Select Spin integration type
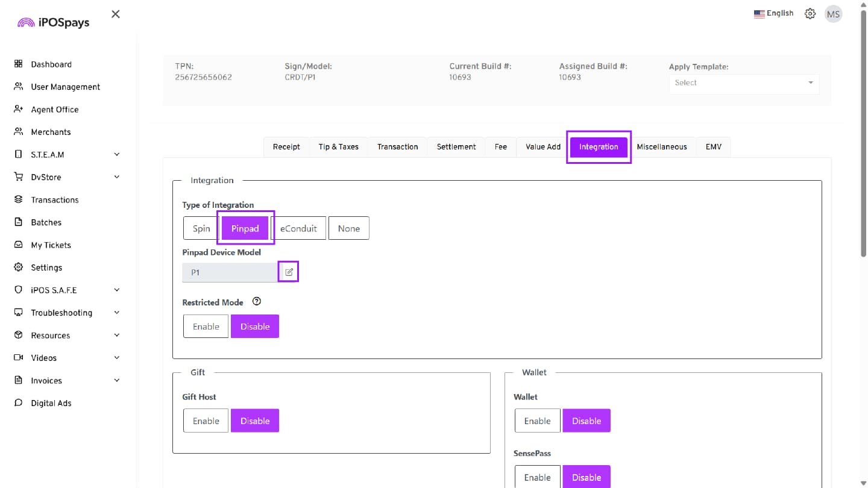This screenshot has width=868, height=488. pyautogui.click(x=201, y=228)
